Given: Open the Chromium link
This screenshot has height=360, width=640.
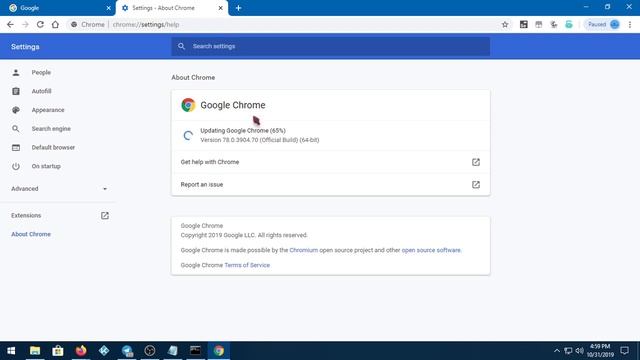Looking at the screenshot, I should pyautogui.click(x=304, y=250).
